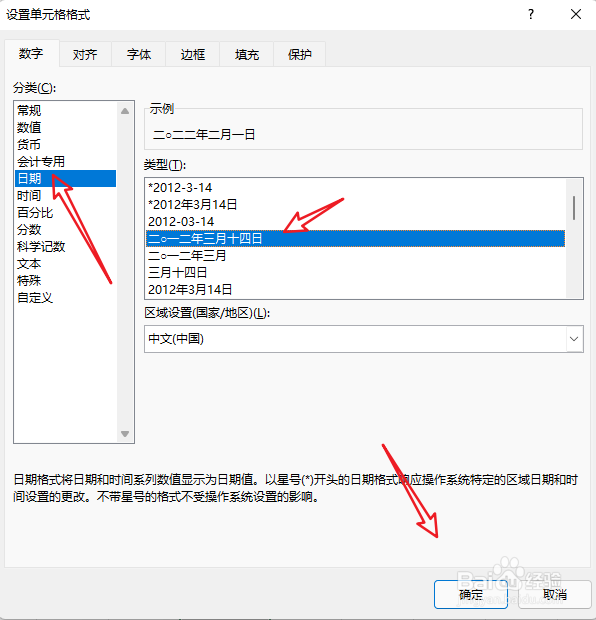
Task: Select 自定义 category
Action: [66, 297]
